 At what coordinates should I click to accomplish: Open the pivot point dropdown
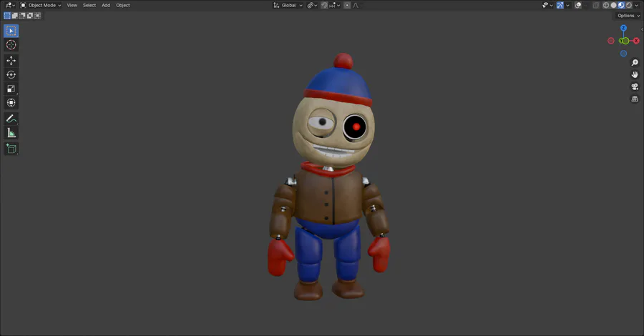(x=312, y=5)
